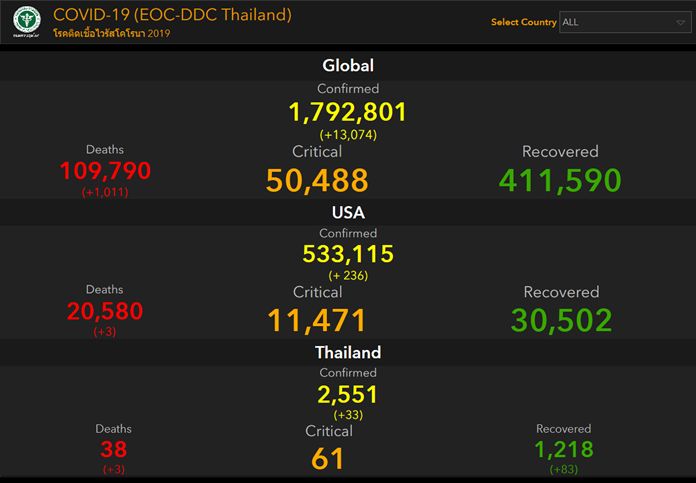Click Thailand critical number 61
Screen dimensions: 696x483
coord(328,459)
